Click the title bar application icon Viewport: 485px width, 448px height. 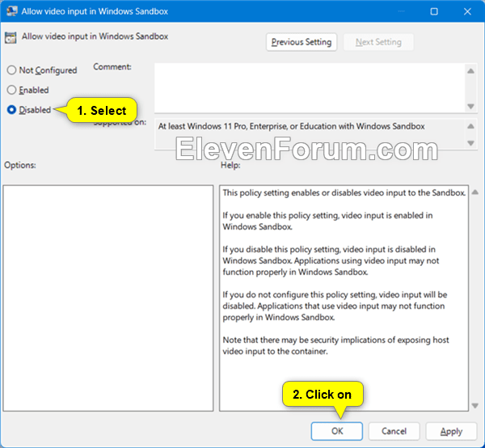tap(11, 11)
